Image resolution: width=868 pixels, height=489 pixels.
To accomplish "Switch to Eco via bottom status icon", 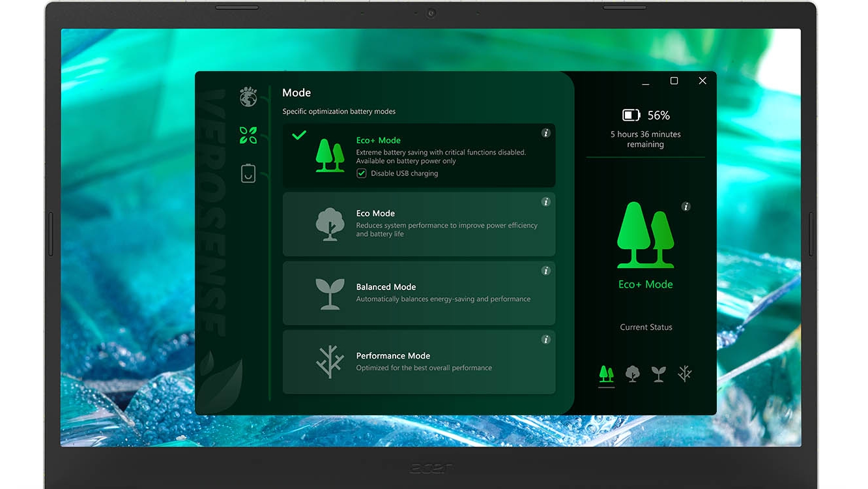I will pyautogui.click(x=632, y=374).
